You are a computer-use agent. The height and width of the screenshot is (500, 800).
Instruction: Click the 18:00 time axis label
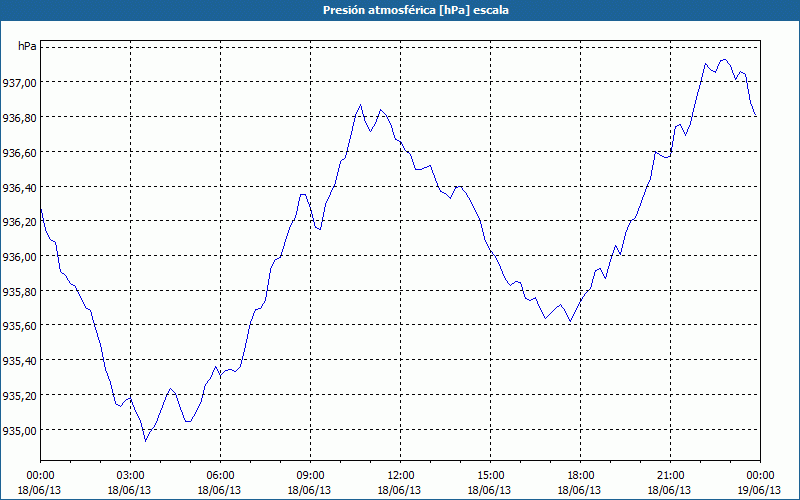click(580, 476)
